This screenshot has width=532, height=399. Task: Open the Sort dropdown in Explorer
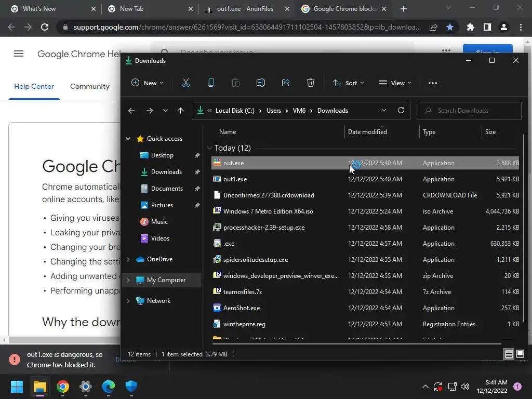[348, 83]
